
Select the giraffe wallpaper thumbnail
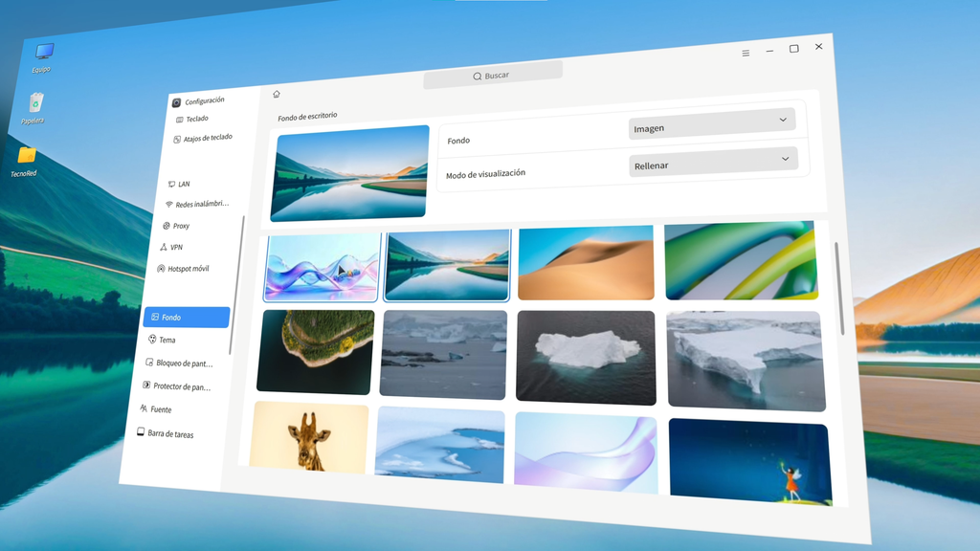(x=309, y=436)
